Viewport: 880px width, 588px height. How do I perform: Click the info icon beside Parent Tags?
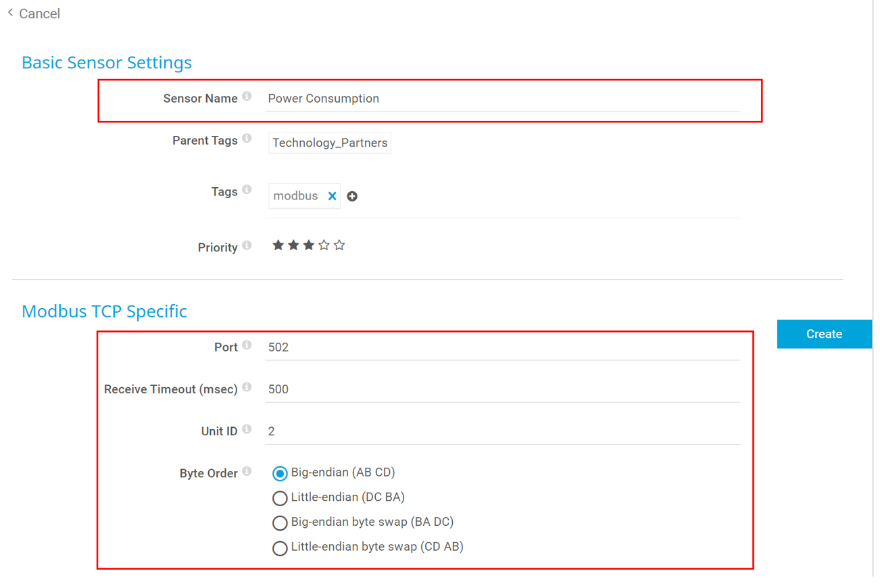coord(247,139)
